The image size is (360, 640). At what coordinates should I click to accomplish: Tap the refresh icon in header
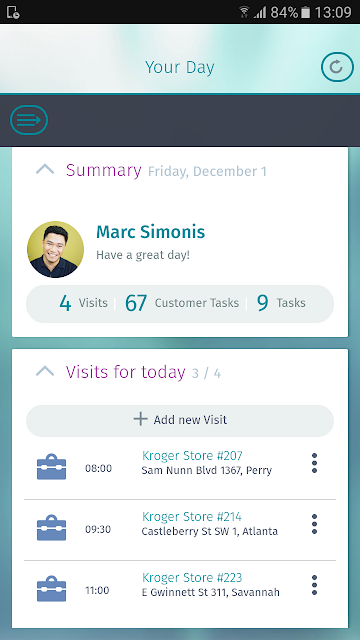click(x=337, y=67)
